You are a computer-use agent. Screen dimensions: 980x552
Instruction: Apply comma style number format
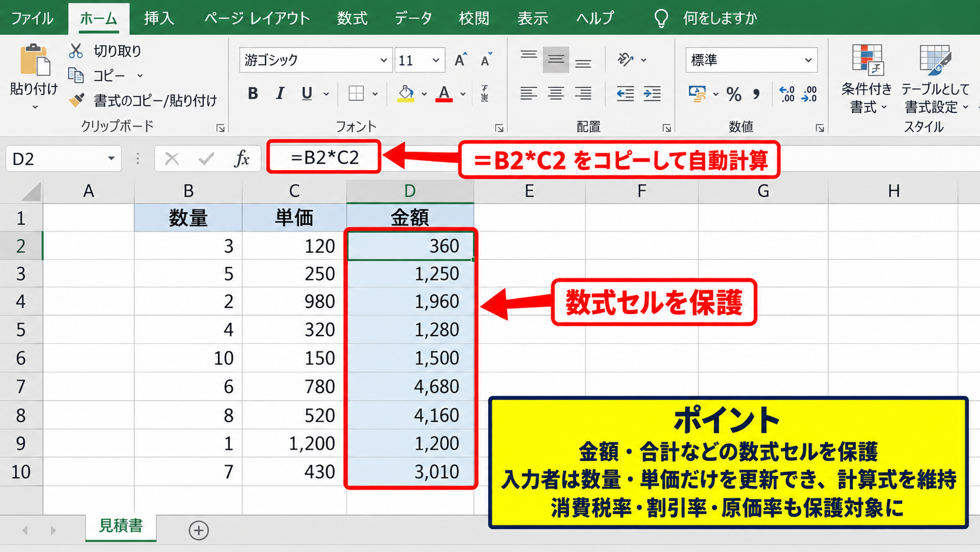[757, 94]
